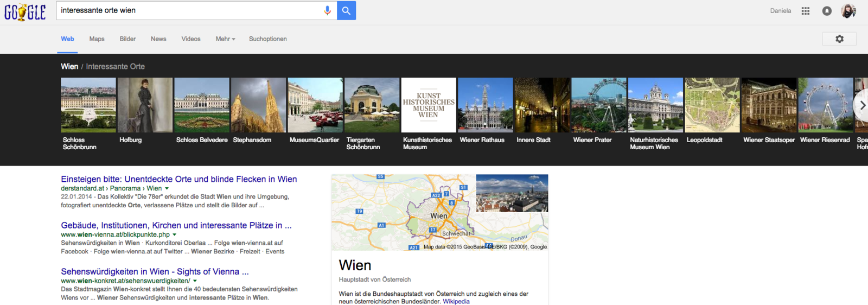Image resolution: width=868 pixels, height=305 pixels.
Task: Open the Wiener Riesenrad thumbnail
Action: point(826,105)
